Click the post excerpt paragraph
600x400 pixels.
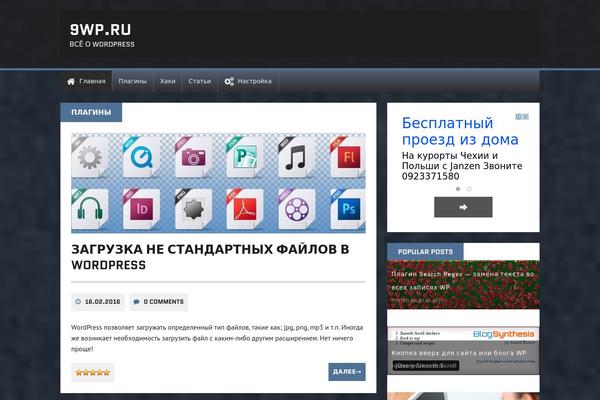(217, 338)
